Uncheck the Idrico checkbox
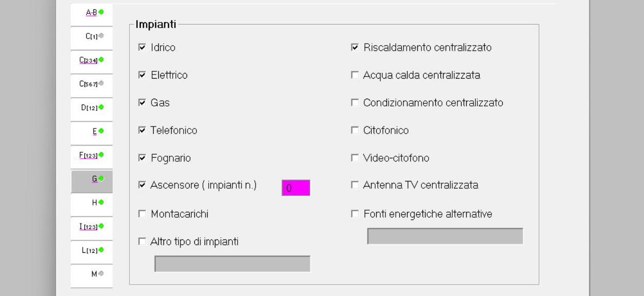This screenshot has height=296, width=644. pos(142,47)
